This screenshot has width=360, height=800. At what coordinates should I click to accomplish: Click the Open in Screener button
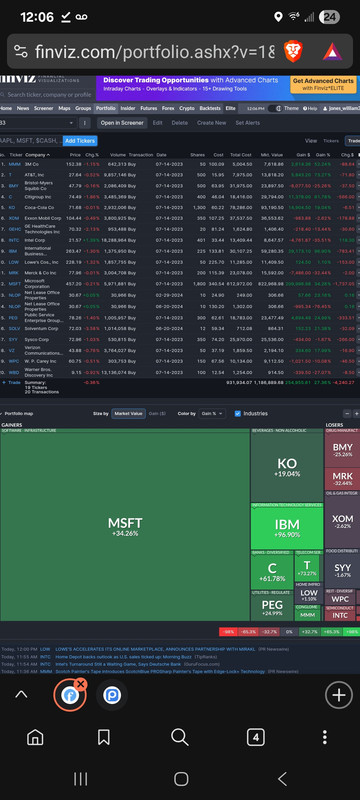click(x=122, y=123)
